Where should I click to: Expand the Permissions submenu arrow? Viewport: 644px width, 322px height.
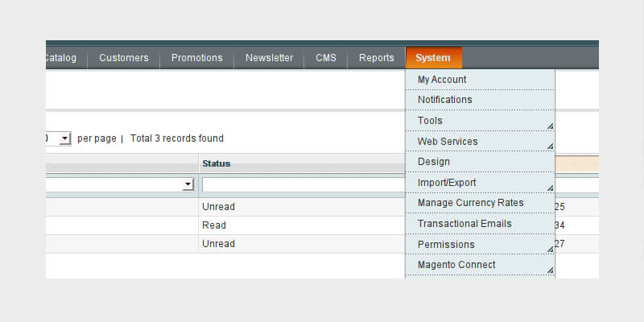550,250
